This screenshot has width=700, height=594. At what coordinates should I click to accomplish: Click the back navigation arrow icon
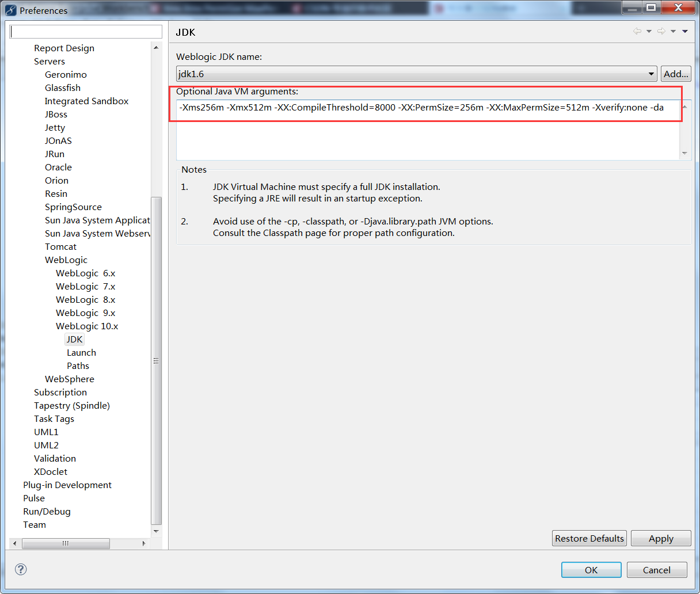[x=637, y=31]
